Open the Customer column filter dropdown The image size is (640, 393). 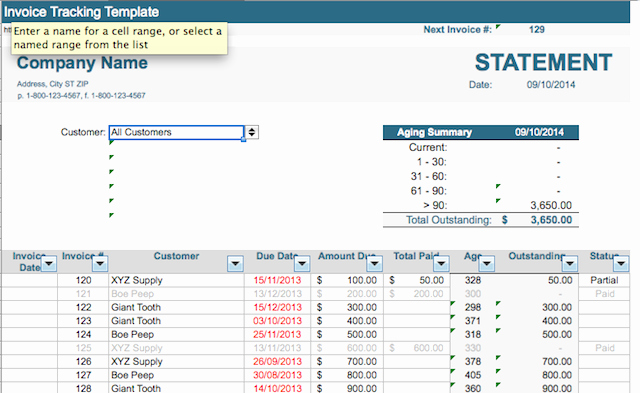click(x=236, y=264)
